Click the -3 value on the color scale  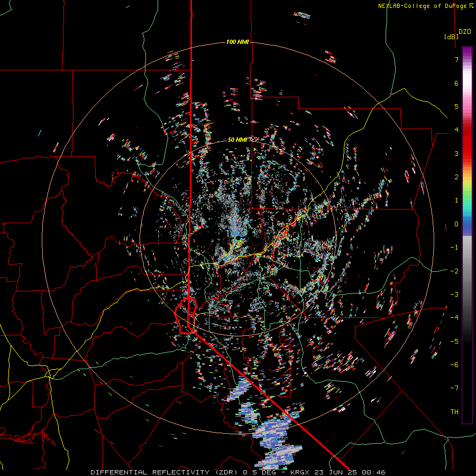454,295
